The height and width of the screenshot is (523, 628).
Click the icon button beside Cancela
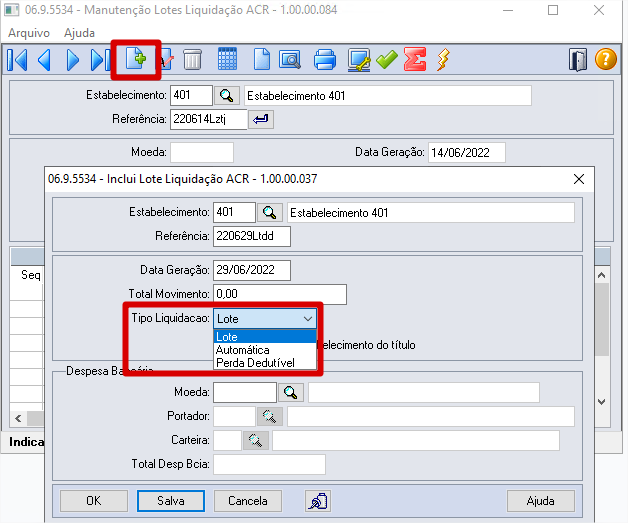point(318,501)
